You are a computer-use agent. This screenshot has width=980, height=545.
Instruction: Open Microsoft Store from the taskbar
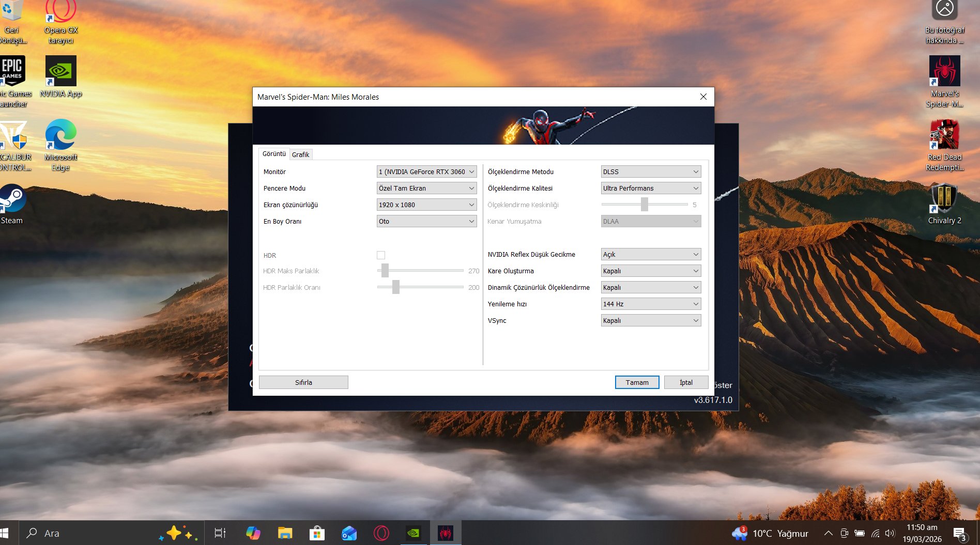point(317,533)
